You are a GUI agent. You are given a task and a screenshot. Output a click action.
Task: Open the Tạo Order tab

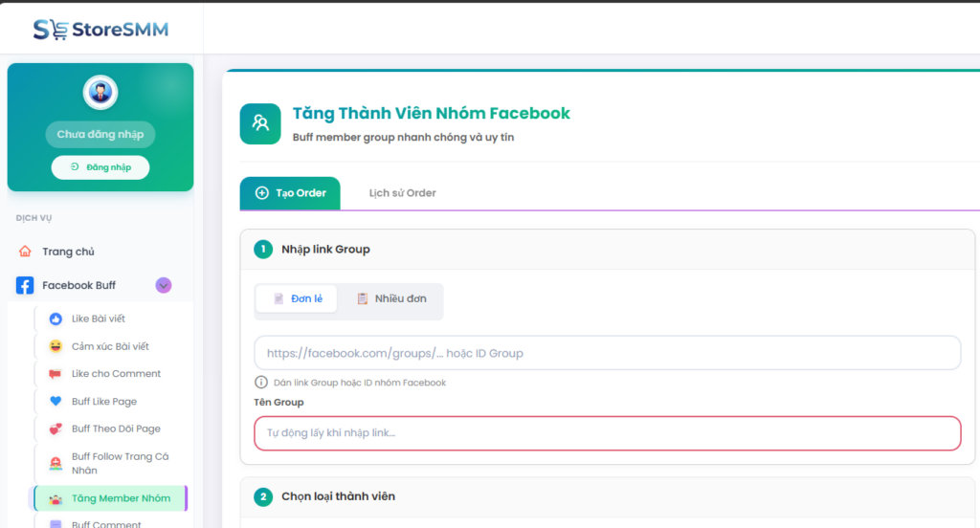tap(290, 193)
